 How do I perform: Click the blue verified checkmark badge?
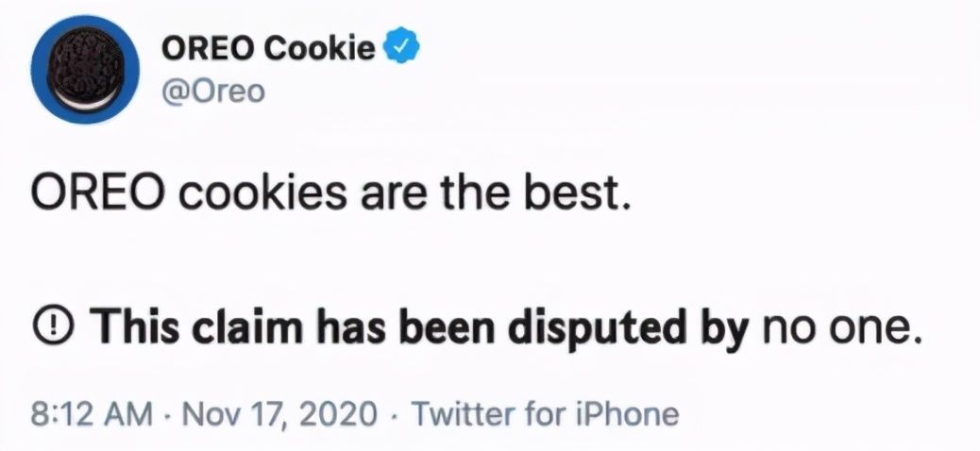click(x=399, y=45)
